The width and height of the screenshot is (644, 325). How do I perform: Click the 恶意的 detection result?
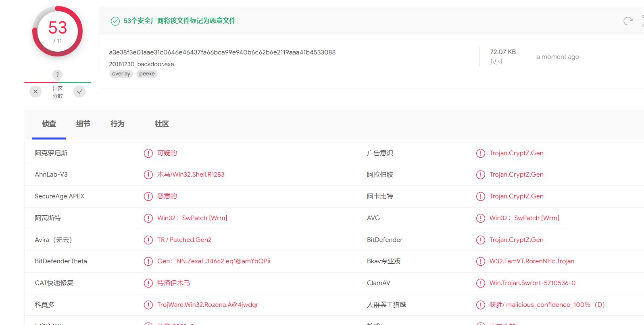coord(167,196)
